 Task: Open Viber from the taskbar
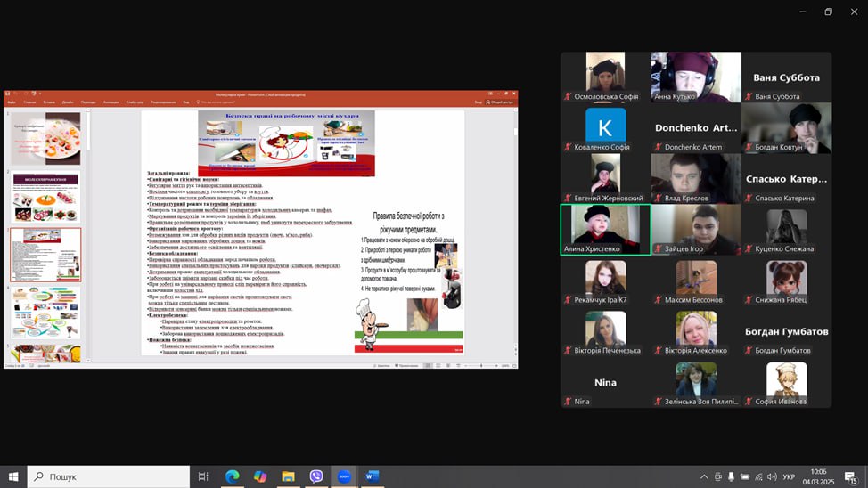click(316, 476)
